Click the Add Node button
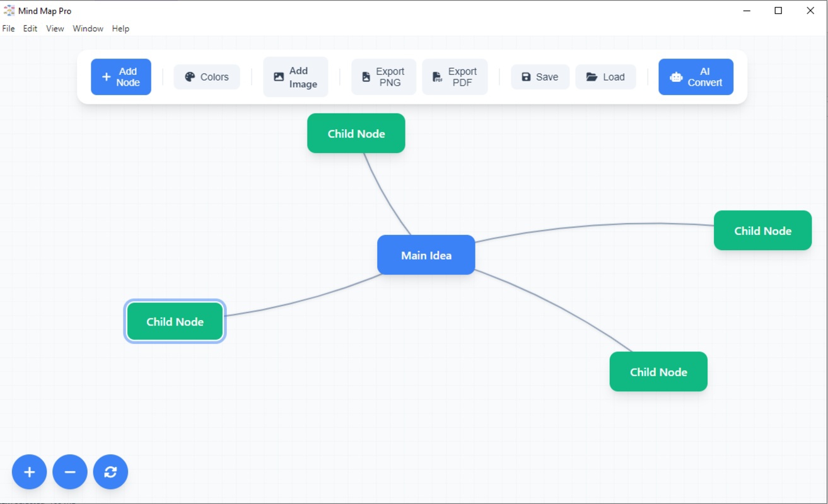 [120, 76]
